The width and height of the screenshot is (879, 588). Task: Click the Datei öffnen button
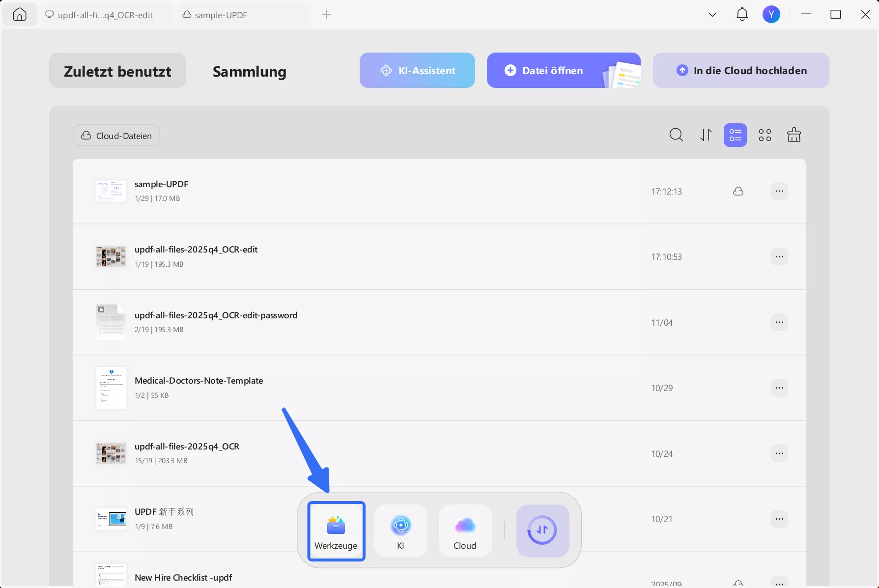[x=564, y=70]
